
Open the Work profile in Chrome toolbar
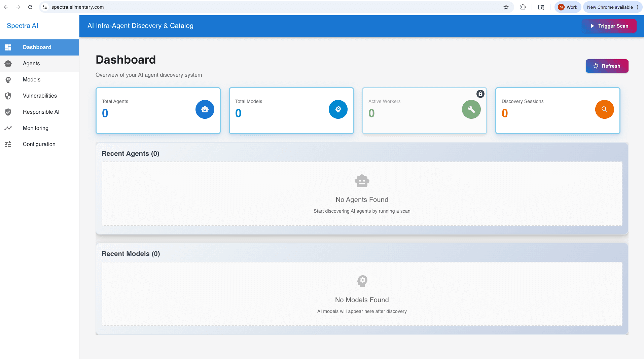click(567, 7)
